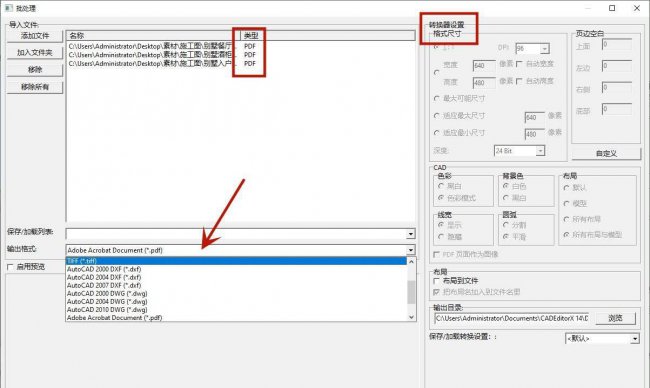Enable the 启用预览 checkbox
The height and width of the screenshot is (388, 650).
point(10,267)
